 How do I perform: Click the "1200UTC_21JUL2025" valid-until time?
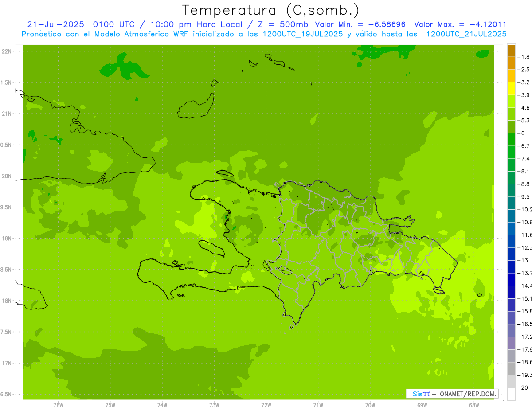(466, 34)
